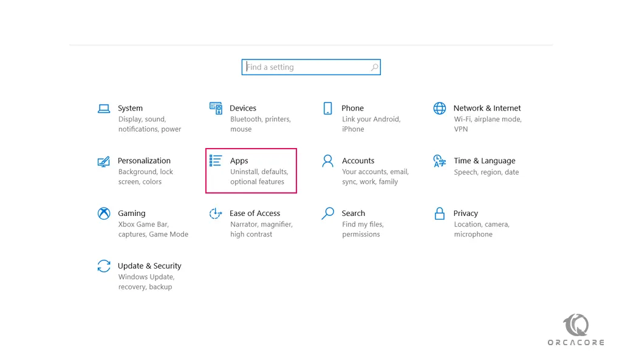Click the Search magnifying glass category icon
This screenshot has height=364, width=622.
[x=327, y=214]
